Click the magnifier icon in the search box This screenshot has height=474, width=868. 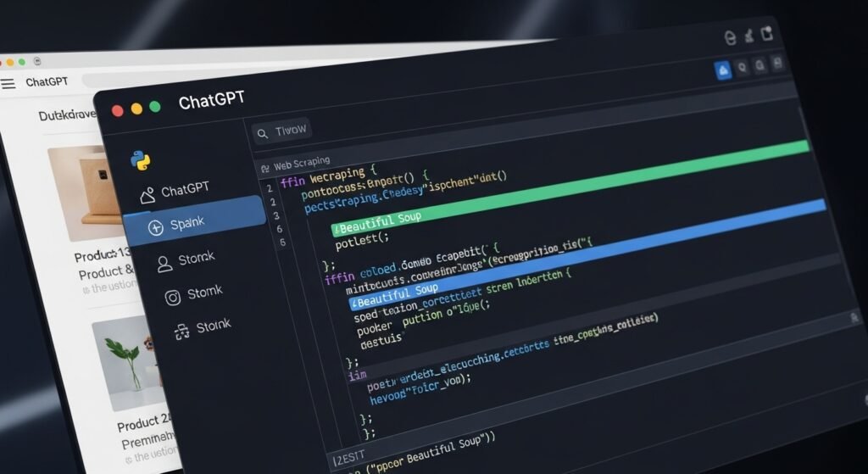[x=263, y=133]
